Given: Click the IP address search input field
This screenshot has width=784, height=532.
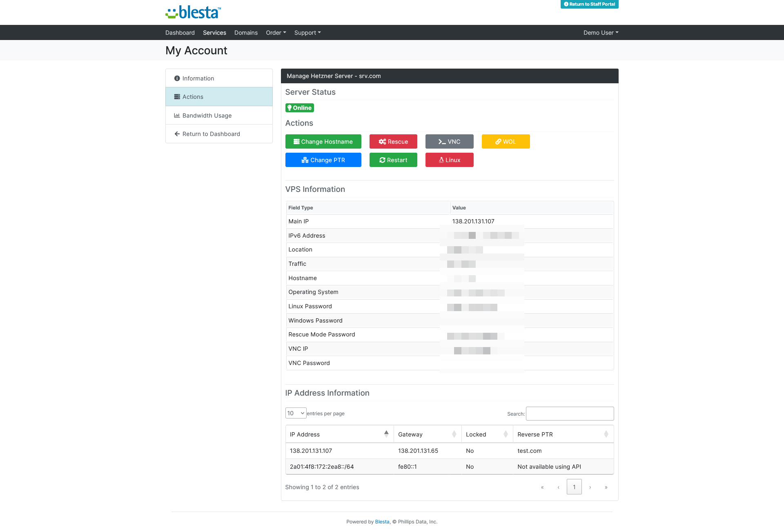Looking at the screenshot, I should click(570, 414).
